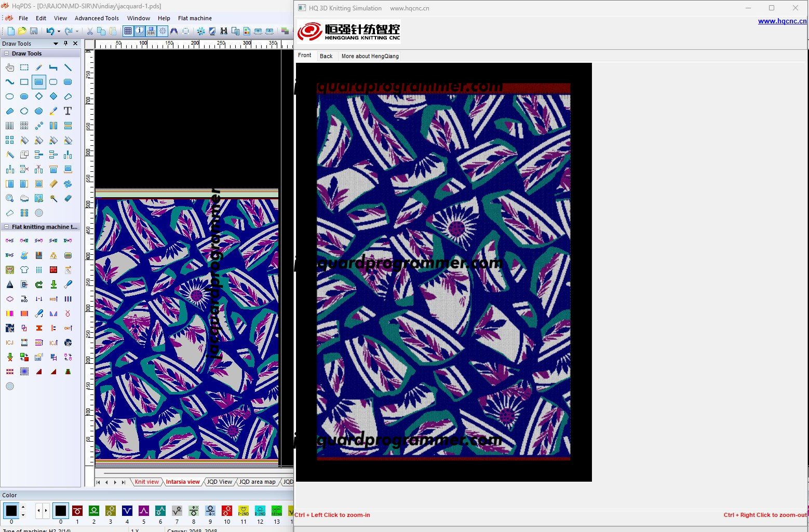Open the Undo history dropdown arrow

[59, 31]
